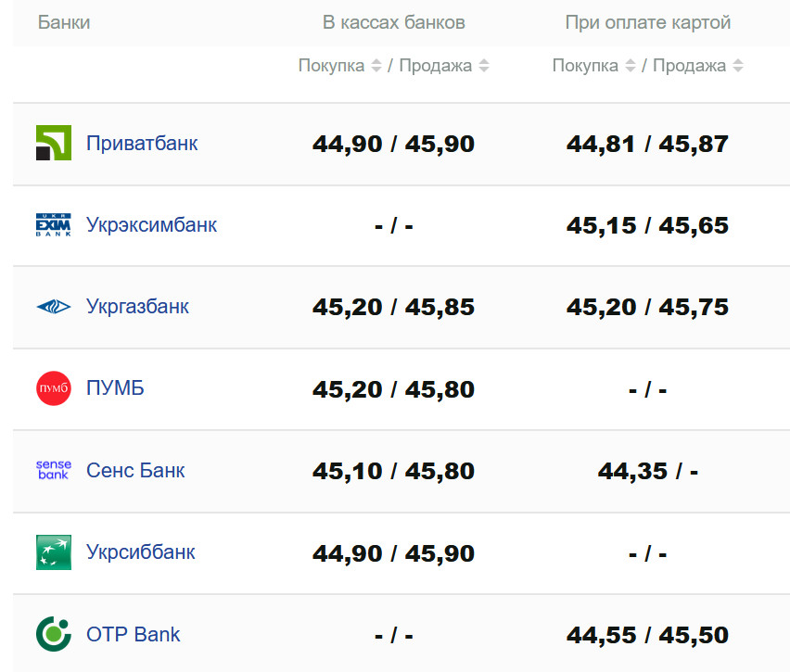Open the Укргазбанк bank name link
Screen dimensions: 790x672
(x=137, y=307)
